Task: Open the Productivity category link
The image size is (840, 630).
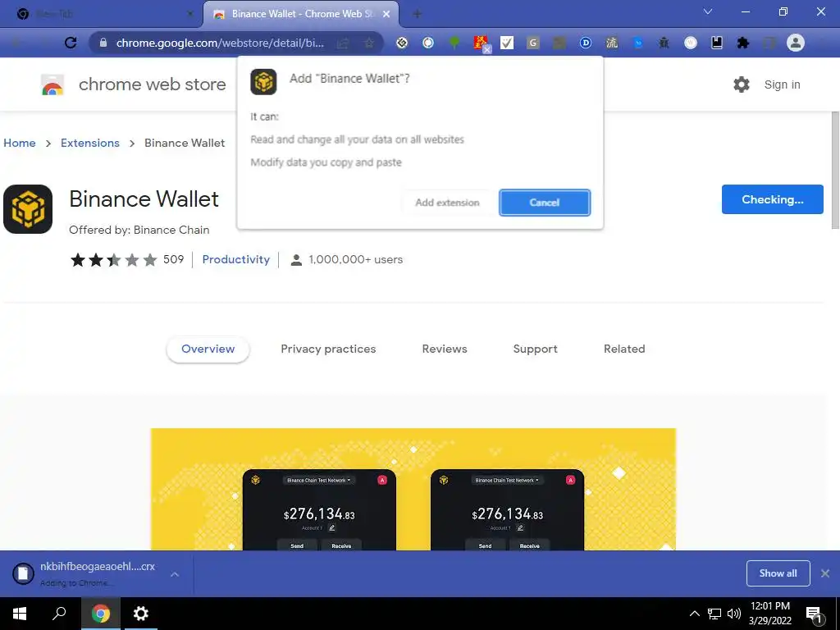Action: click(235, 259)
